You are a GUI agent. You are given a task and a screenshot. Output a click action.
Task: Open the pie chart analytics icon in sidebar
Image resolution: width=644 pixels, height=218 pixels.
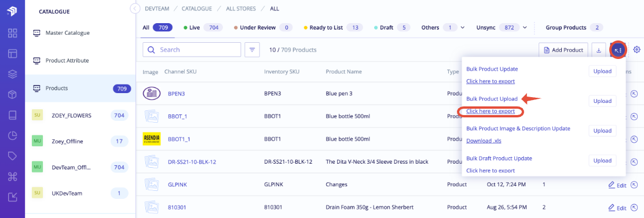point(12,135)
